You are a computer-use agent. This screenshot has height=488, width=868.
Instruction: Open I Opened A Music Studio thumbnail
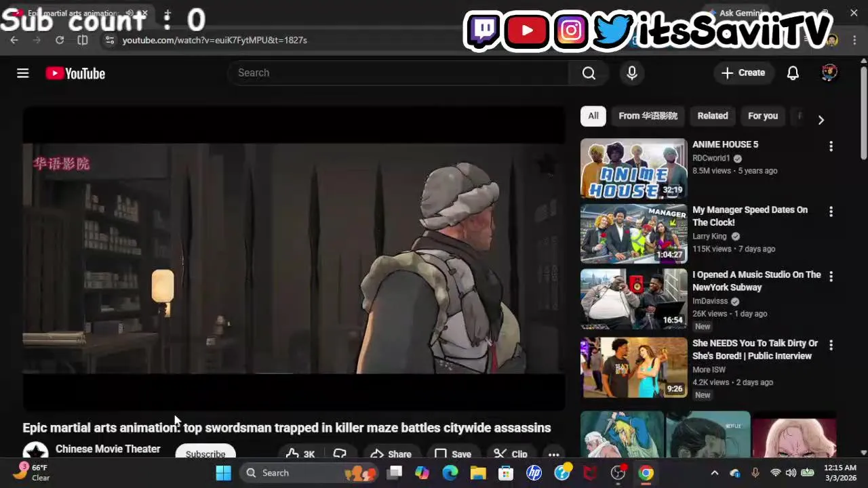(x=633, y=299)
